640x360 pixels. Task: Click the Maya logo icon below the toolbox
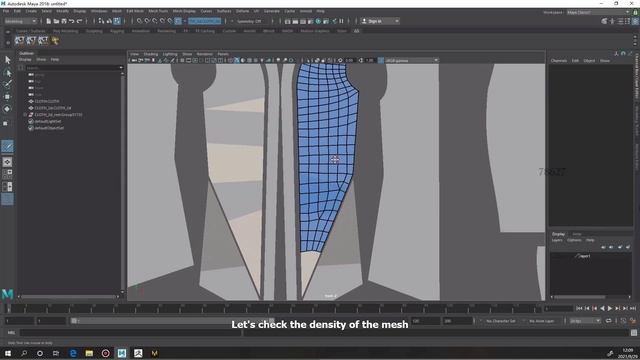7,293
